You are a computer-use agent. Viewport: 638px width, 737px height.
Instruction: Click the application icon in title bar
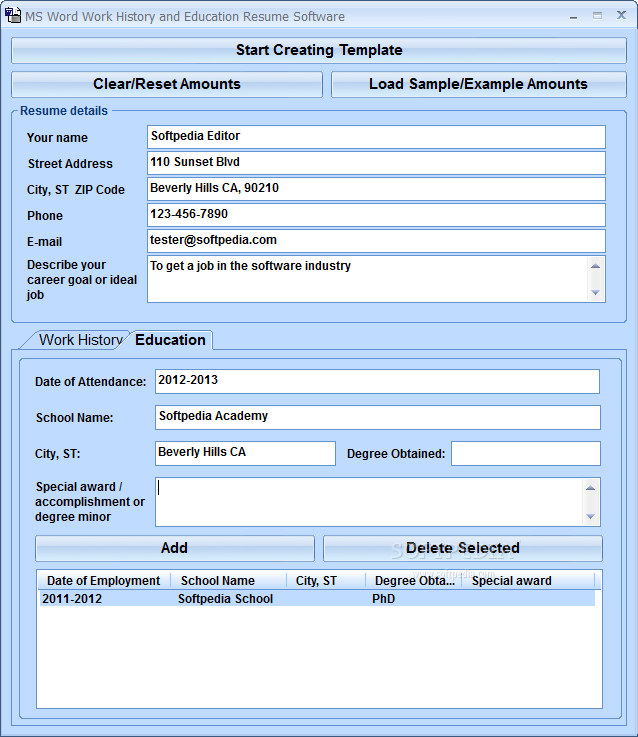pyautogui.click(x=13, y=15)
